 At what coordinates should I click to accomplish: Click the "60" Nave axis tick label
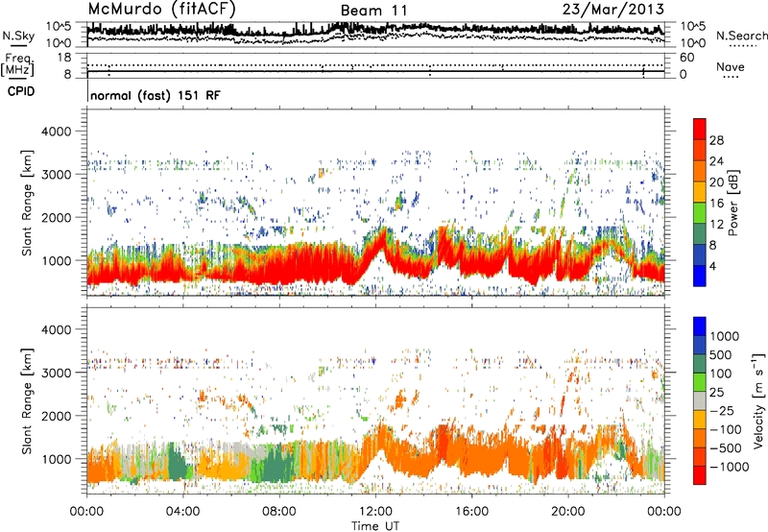[x=687, y=58]
